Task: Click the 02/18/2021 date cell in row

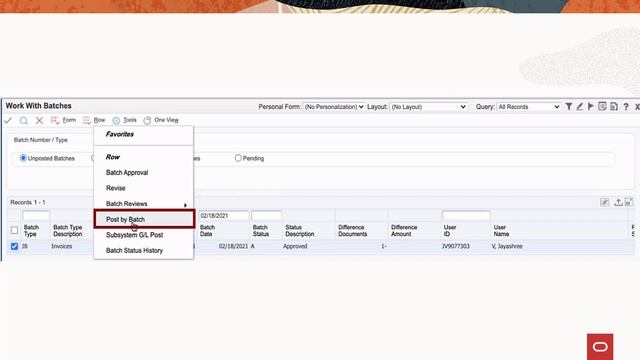Action: click(233, 247)
